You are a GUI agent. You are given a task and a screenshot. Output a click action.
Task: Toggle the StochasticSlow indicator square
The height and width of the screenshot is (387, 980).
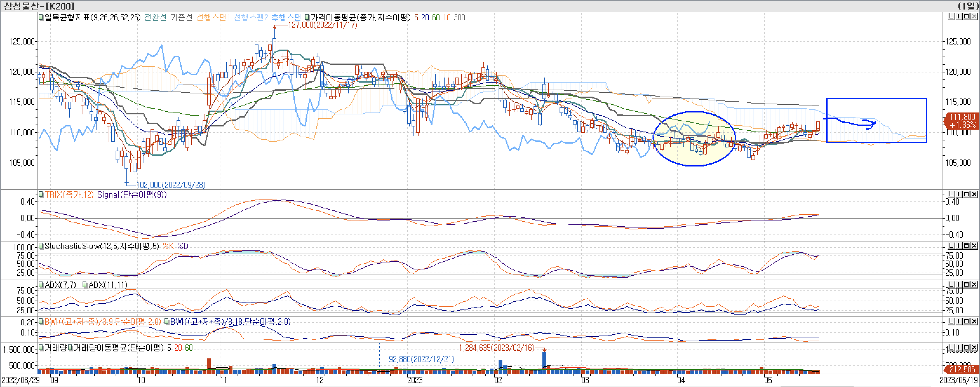coord(41,246)
